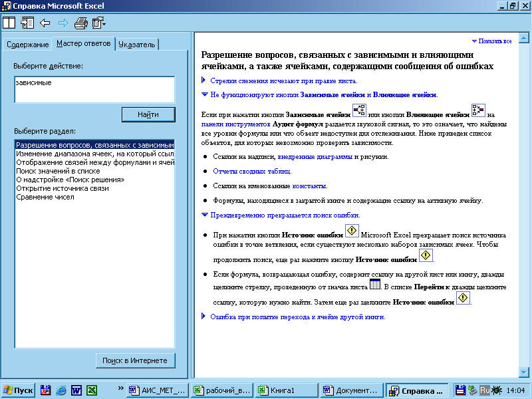Click Показать все link
Screen dimensions: 532x399
[x=495, y=41]
